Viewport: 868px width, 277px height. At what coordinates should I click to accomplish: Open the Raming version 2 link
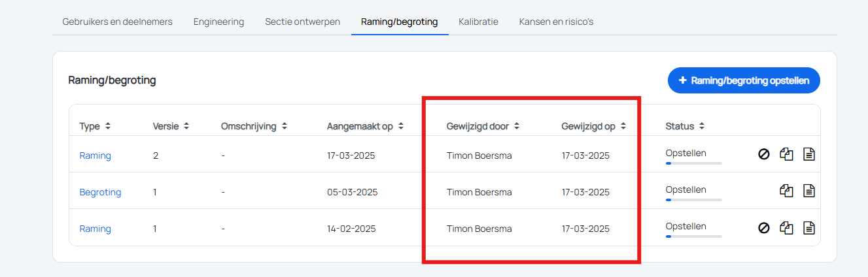(95, 155)
